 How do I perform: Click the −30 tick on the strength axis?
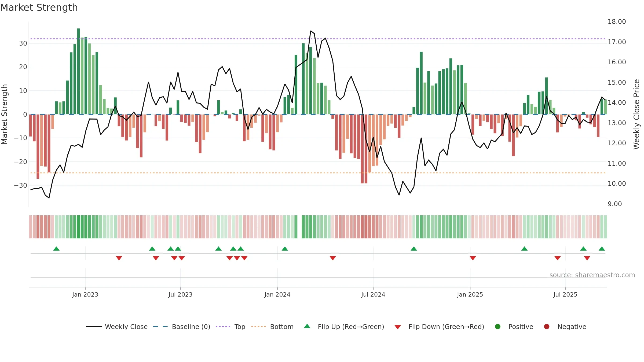tap(21, 186)
